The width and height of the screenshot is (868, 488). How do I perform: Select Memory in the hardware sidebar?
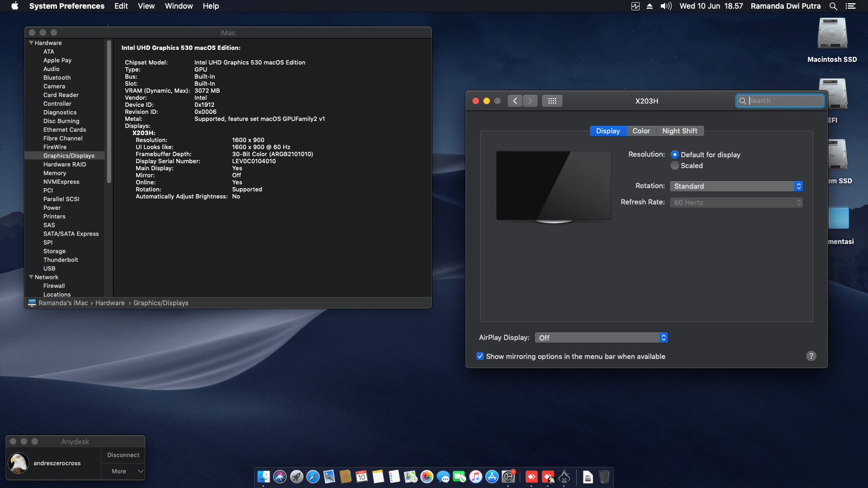point(55,173)
